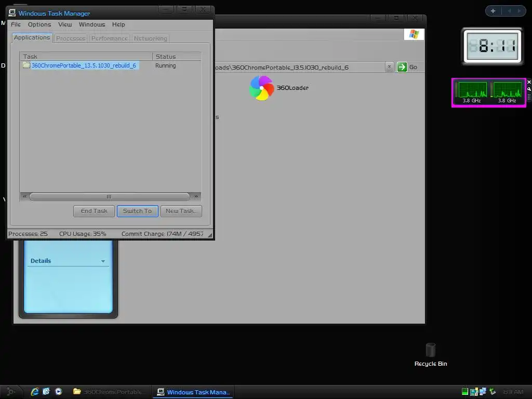532x399 pixels.
Task: Launch Windows Media Player from quick launch
Action: (x=58, y=392)
